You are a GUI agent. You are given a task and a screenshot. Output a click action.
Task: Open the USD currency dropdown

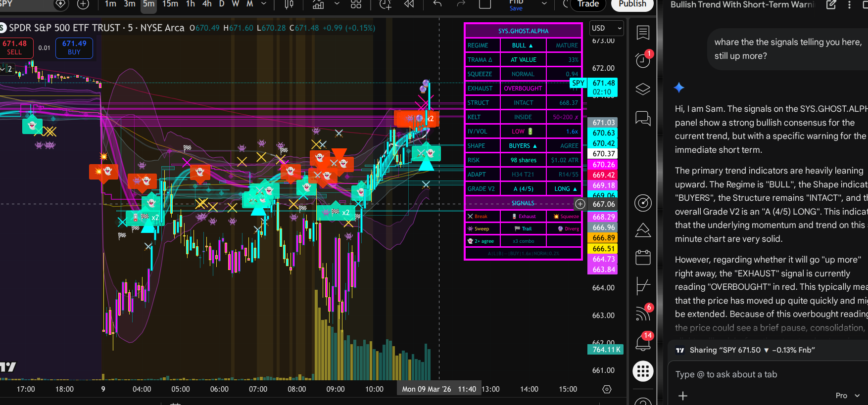[x=606, y=28]
